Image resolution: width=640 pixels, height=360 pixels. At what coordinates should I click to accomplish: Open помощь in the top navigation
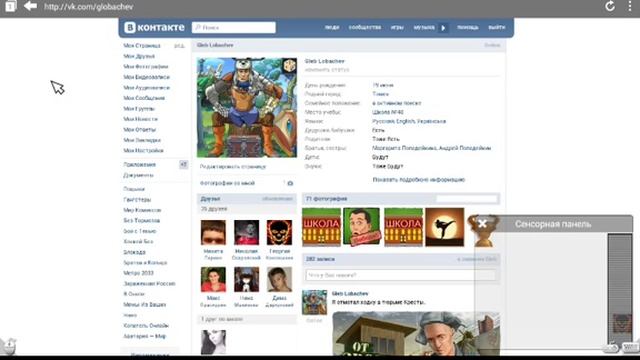(x=467, y=27)
